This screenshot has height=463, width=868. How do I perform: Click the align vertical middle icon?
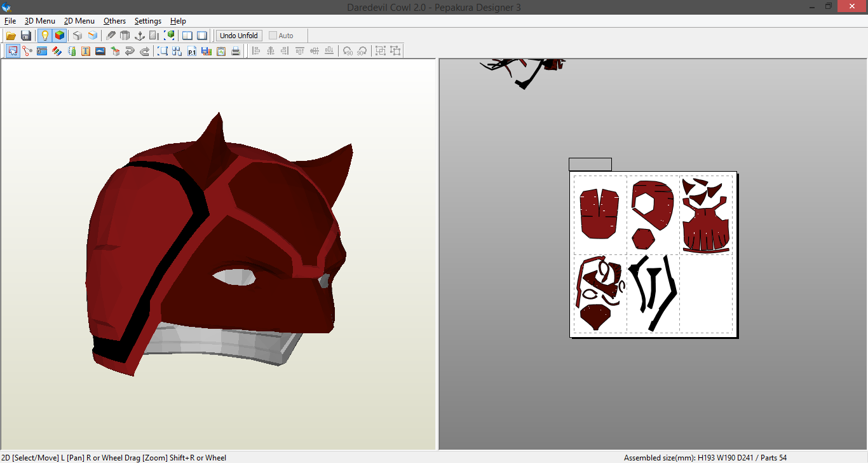tap(315, 51)
